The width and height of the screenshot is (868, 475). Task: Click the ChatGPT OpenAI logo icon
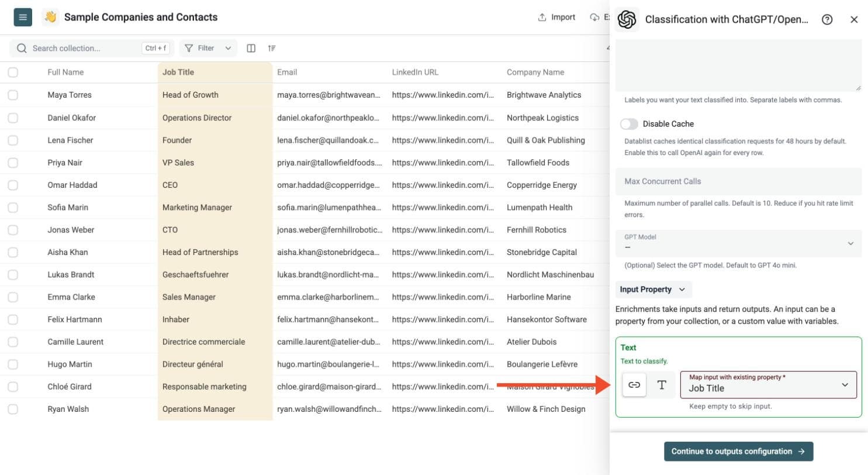point(627,19)
